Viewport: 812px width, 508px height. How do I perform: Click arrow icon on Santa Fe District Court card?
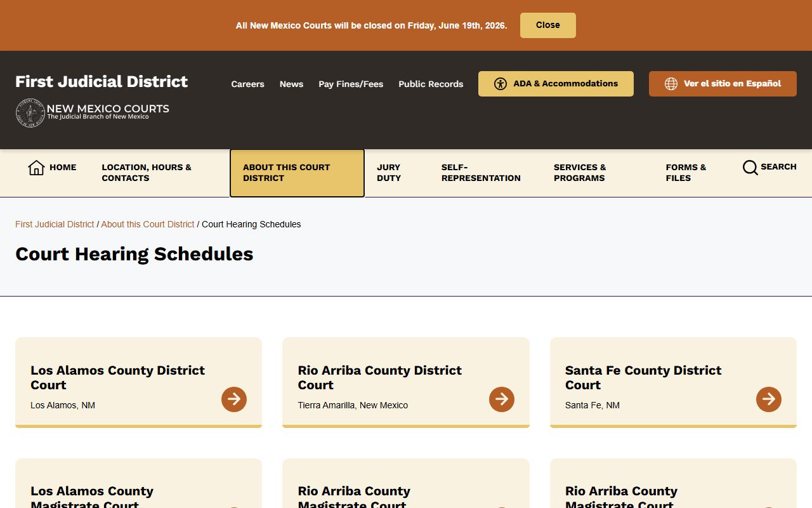(769, 399)
